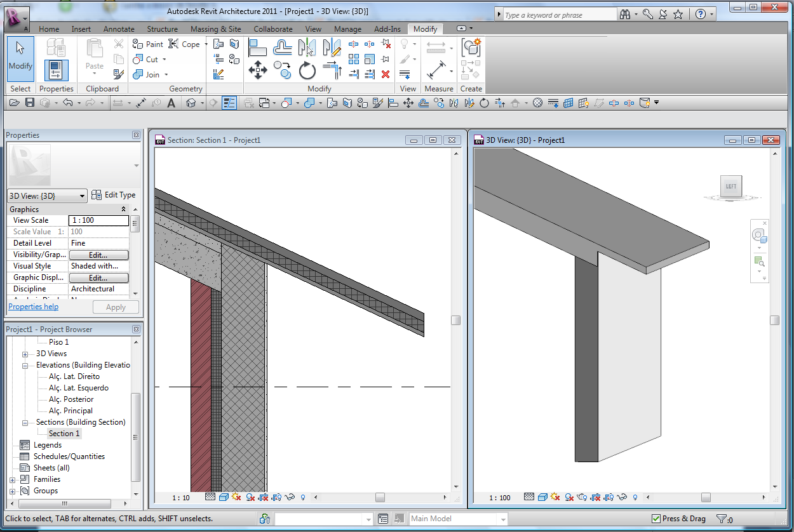The width and height of the screenshot is (794, 532).
Task: Click the Section view horizontal scrollbar thumb
Action: pyautogui.click(x=380, y=498)
